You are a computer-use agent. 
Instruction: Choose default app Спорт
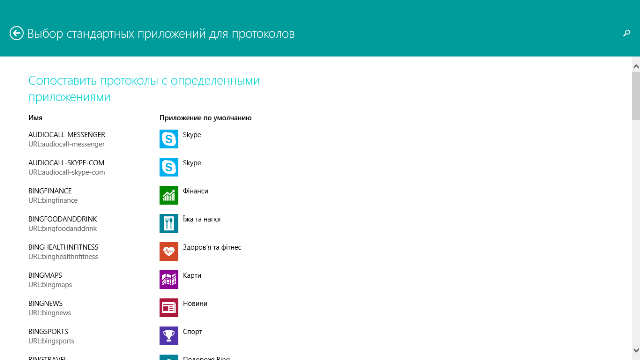[x=192, y=331]
